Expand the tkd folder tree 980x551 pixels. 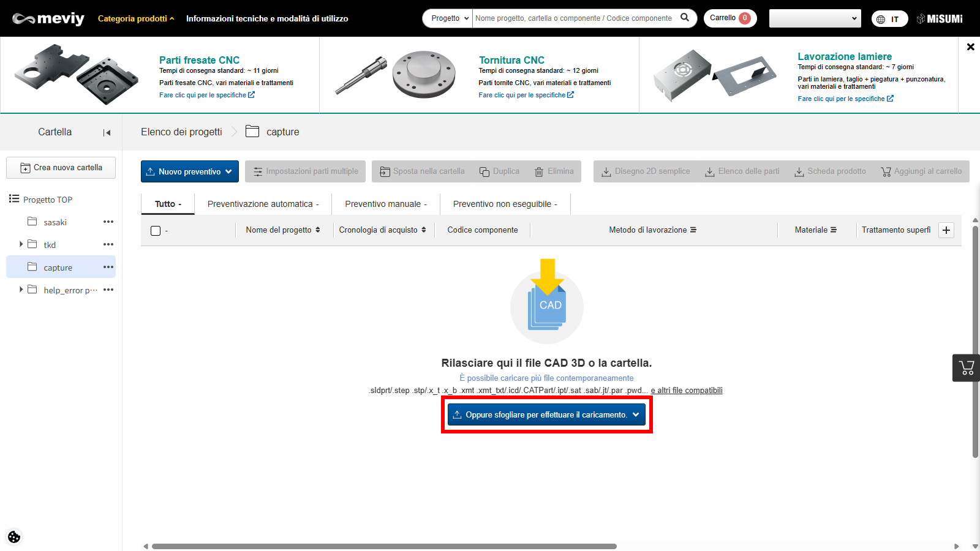coord(21,244)
